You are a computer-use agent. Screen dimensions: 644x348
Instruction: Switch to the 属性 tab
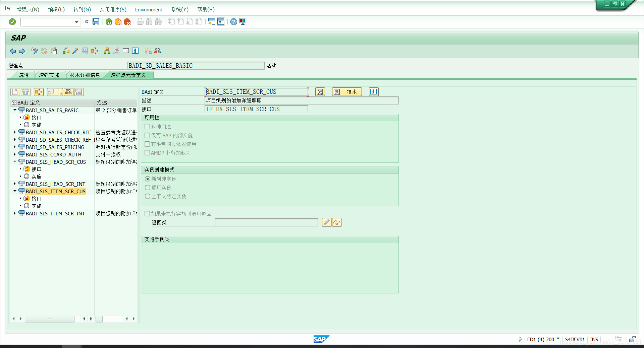click(24, 75)
